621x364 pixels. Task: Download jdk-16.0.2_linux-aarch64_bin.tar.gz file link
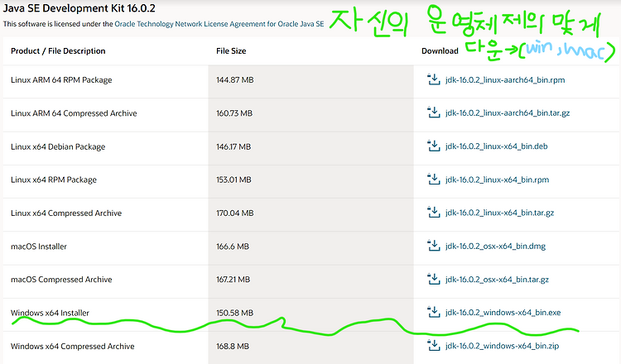(x=508, y=113)
